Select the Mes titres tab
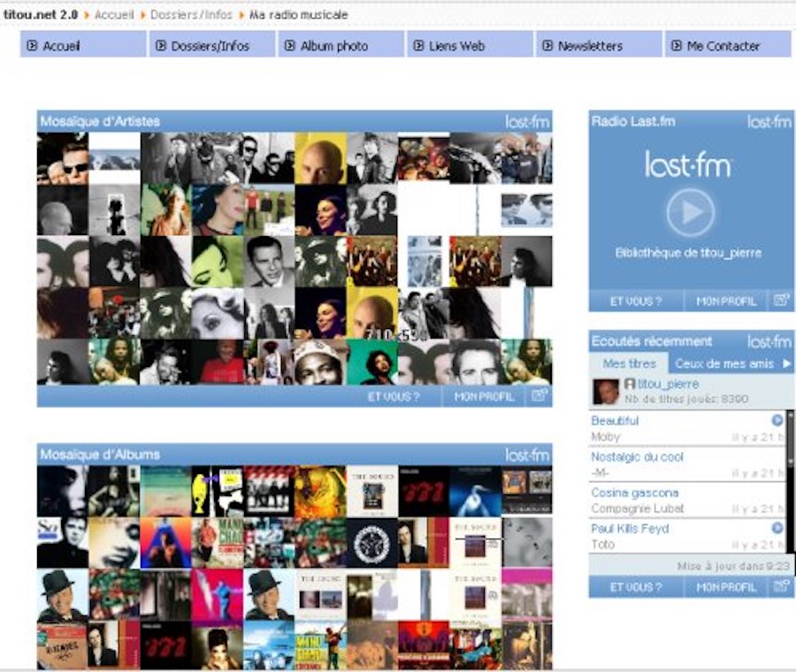The height and width of the screenshot is (672, 796). tap(629, 363)
